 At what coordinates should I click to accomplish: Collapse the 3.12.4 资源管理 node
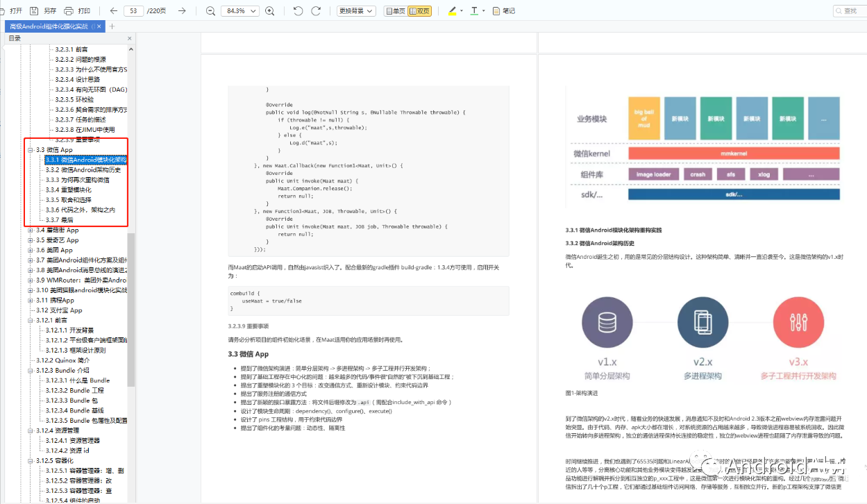tap(31, 430)
